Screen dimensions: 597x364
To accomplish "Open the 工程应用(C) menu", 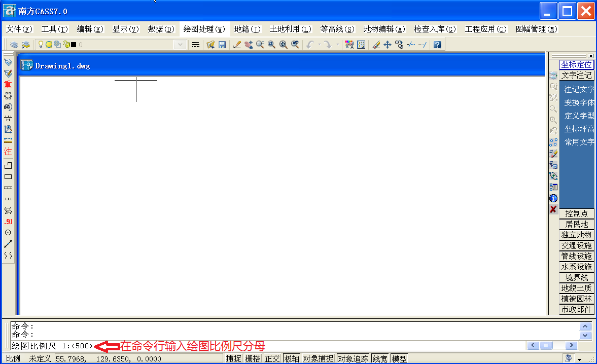I will (x=485, y=29).
